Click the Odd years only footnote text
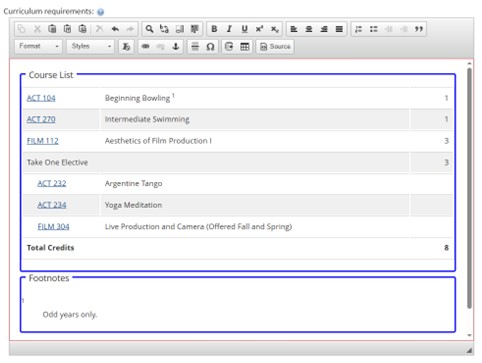The image size is (482, 363). pos(70,315)
